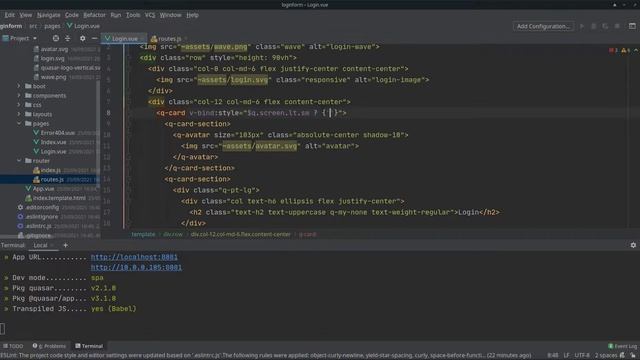Click the pages breadcrumb in navigation bar
This screenshot has width=640, height=360.
(52, 26)
